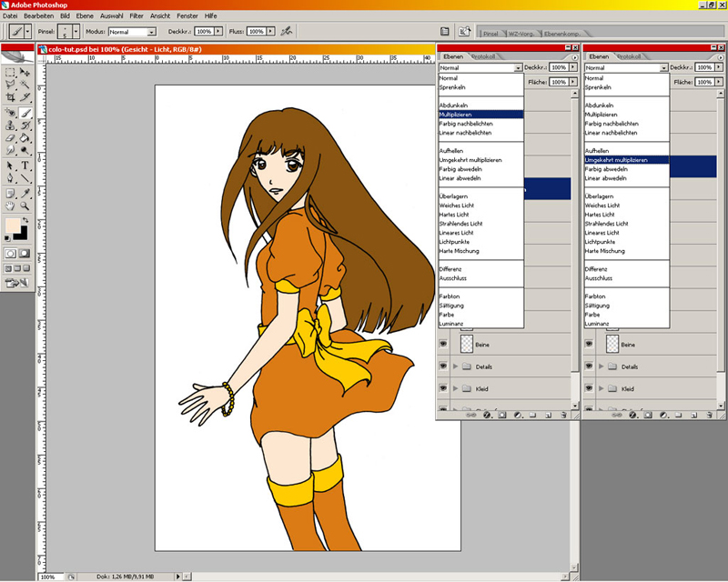
Task: Hide Beine layer in Multiplizieren-highlighted panel
Action: pyautogui.click(x=443, y=344)
